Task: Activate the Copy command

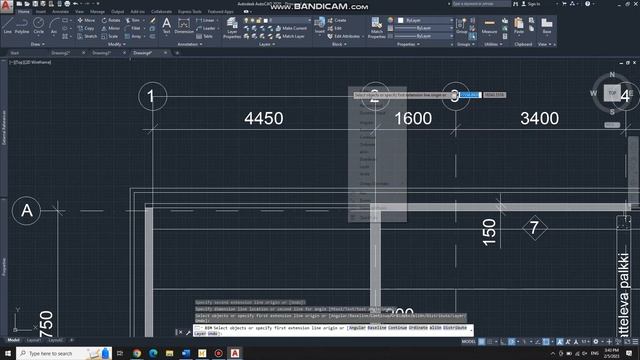Action: [86, 28]
